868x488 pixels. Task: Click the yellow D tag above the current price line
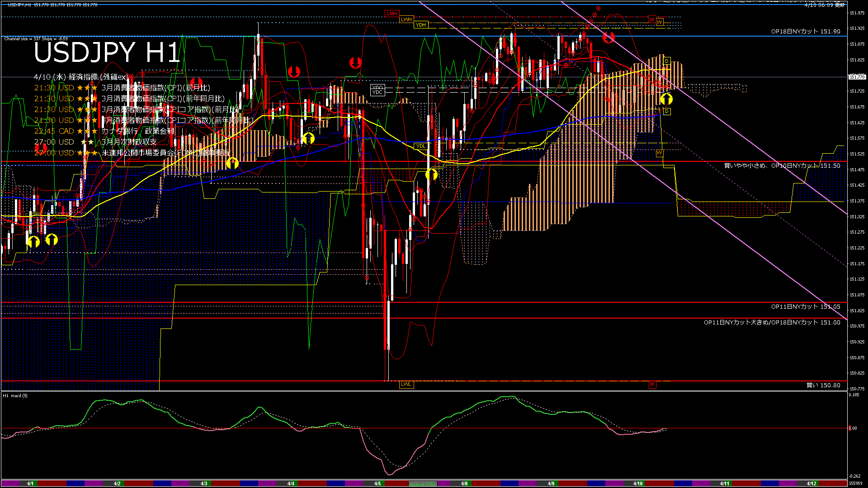(x=667, y=61)
